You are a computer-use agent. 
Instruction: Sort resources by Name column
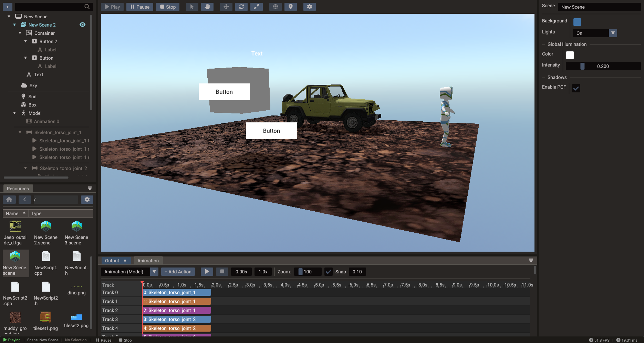[x=15, y=213]
